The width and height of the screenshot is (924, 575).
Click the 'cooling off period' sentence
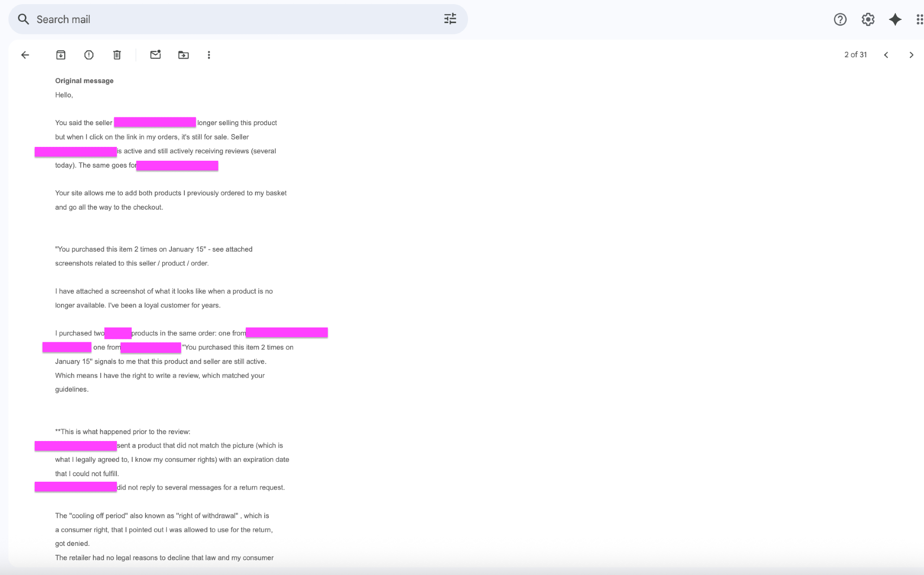click(x=162, y=516)
